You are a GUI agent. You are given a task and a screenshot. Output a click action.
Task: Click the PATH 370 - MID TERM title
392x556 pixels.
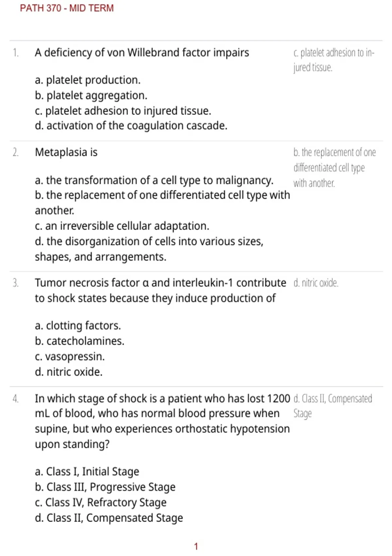pos(67,8)
